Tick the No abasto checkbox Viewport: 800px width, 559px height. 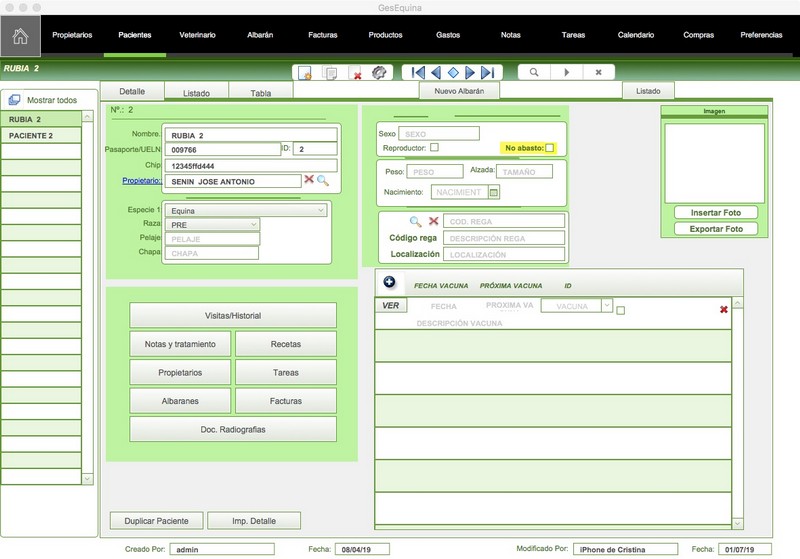[x=549, y=148]
